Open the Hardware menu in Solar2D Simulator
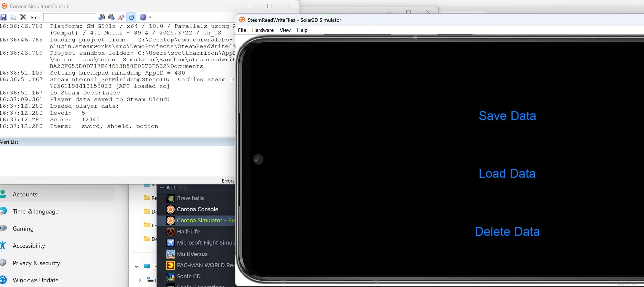The image size is (644, 287). pyautogui.click(x=263, y=30)
